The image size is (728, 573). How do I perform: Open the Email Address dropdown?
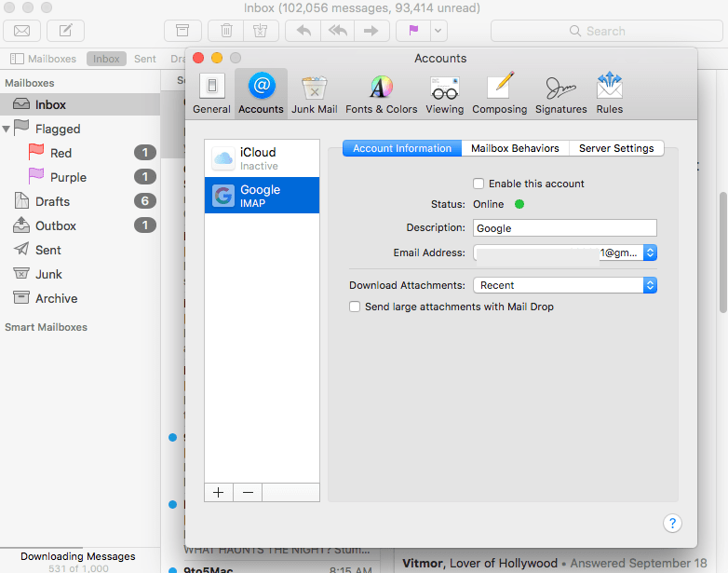(x=650, y=252)
